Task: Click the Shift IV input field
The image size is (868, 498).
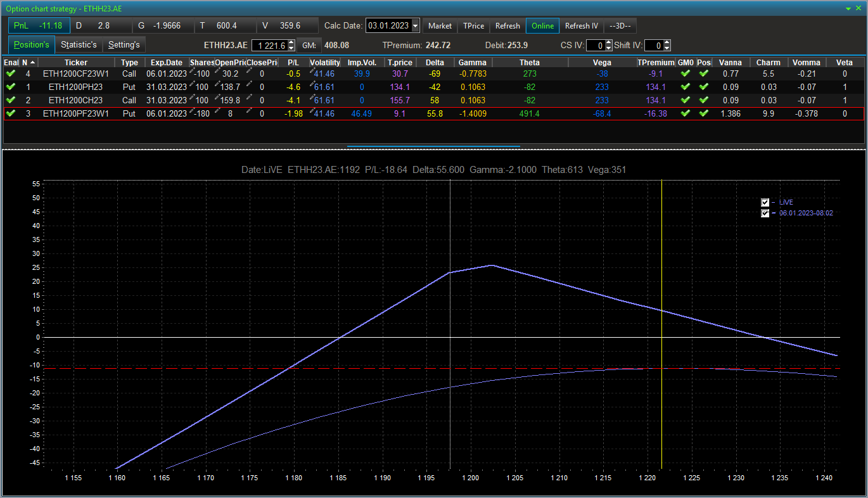Action: coord(653,46)
